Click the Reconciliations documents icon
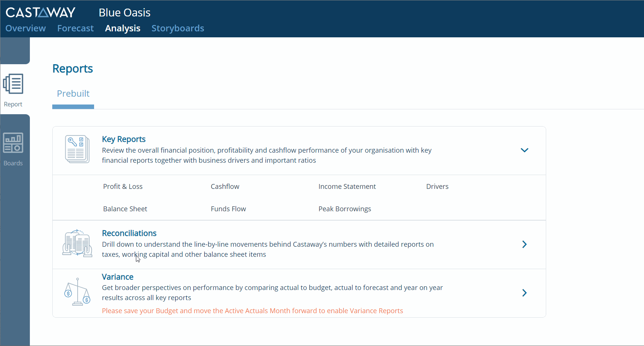 click(77, 243)
